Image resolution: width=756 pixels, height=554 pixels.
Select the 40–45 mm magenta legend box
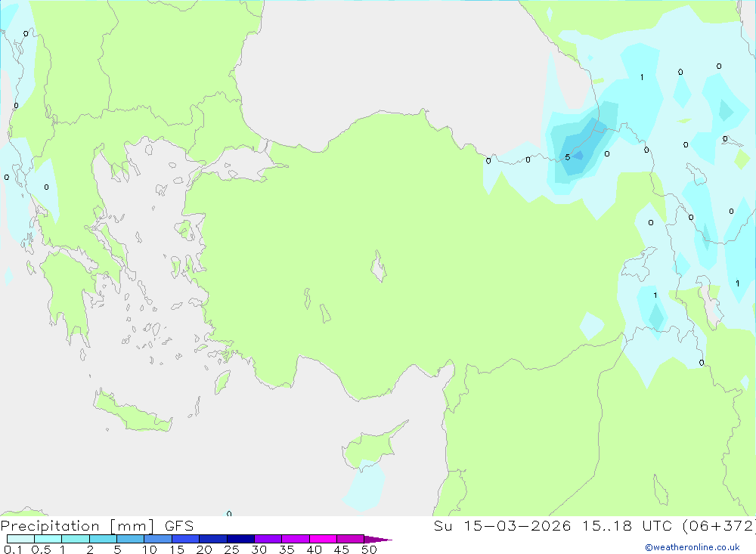(x=323, y=539)
